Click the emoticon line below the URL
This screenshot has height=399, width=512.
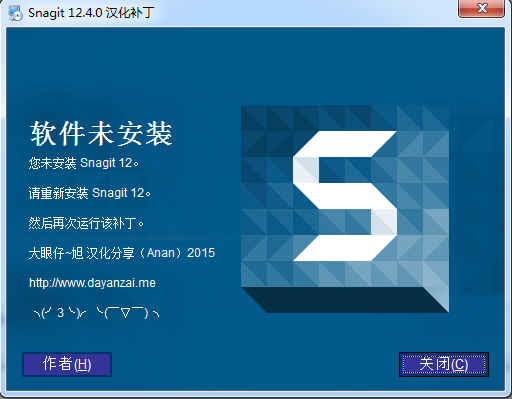(97, 313)
